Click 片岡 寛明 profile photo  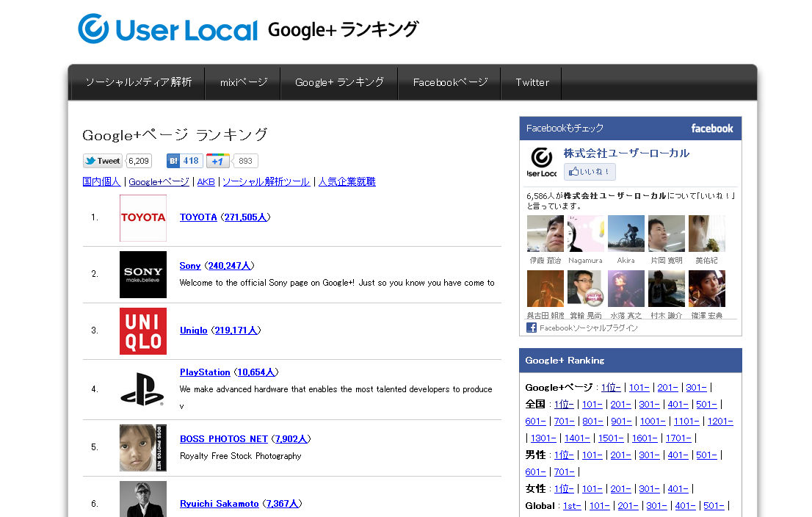click(667, 234)
